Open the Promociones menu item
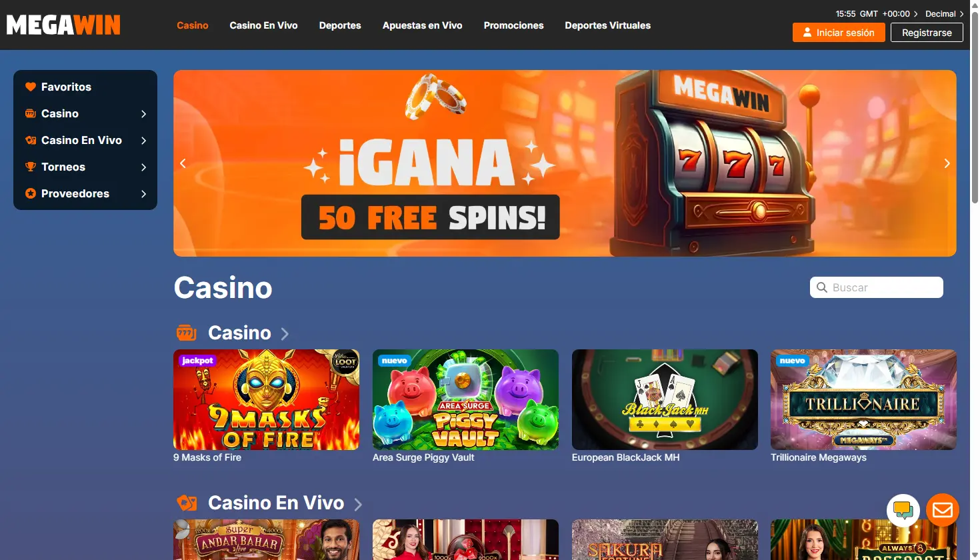This screenshot has height=560, width=980. 513,25
